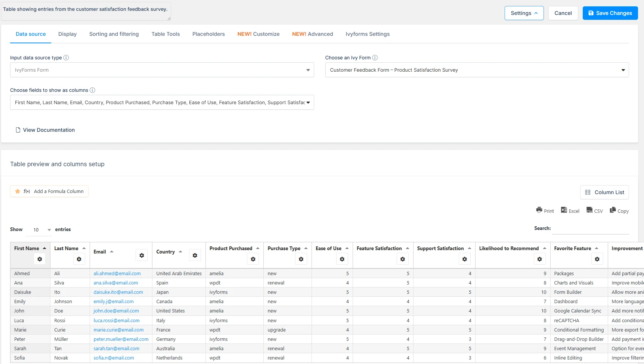Open settings gear for the Email column
The height and width of the screenshot is (364, 644).
pyautogui.click(x=142, y=255)
